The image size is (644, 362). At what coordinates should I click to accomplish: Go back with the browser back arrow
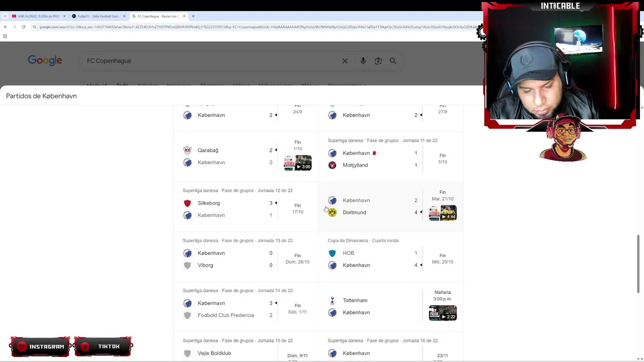tap(5, 27)
